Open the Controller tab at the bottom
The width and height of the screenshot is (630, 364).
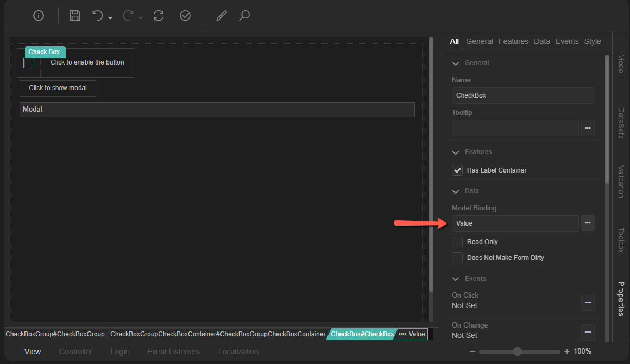tap(75, 352)
